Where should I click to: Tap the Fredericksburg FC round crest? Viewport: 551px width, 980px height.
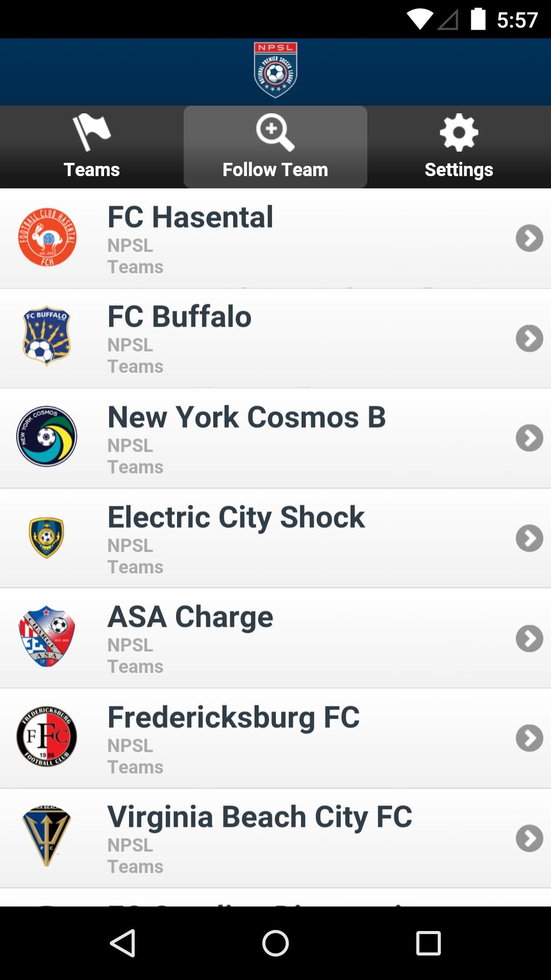[47, 737]
